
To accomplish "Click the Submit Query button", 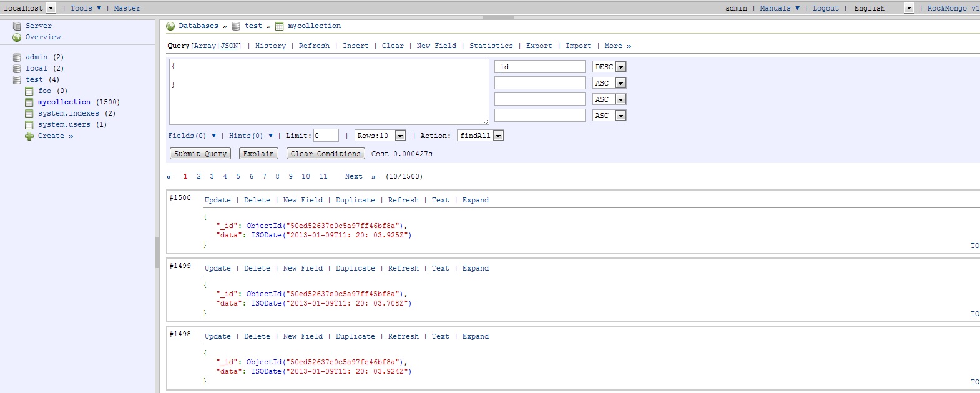I will click(200, 154).
